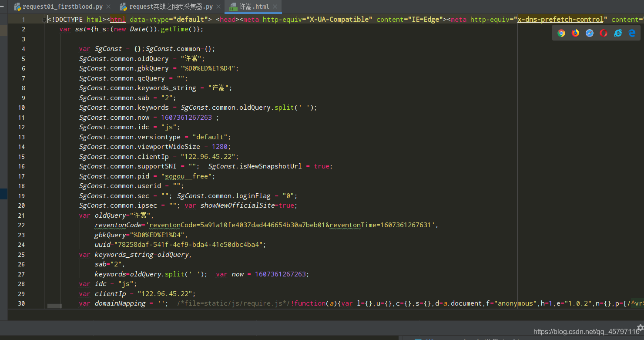Viewport: 644px width, 340px height.
Task: Click the "%D0%ED%E1%D4" string on line 6
Action: tap(208, 68)
